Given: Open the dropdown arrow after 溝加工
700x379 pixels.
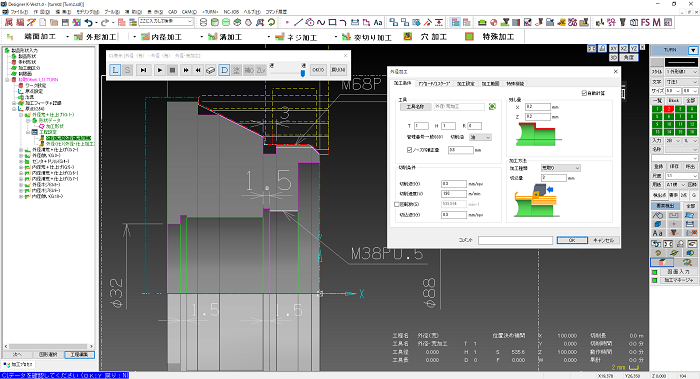Looking at the screenshot, I should (x=268, y=37).
